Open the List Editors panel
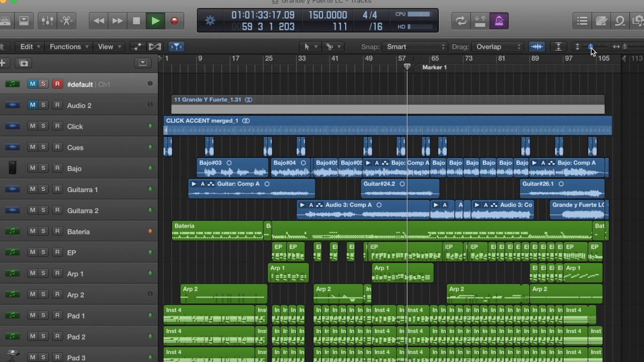644x362 pixels. (x=582, y=21)
